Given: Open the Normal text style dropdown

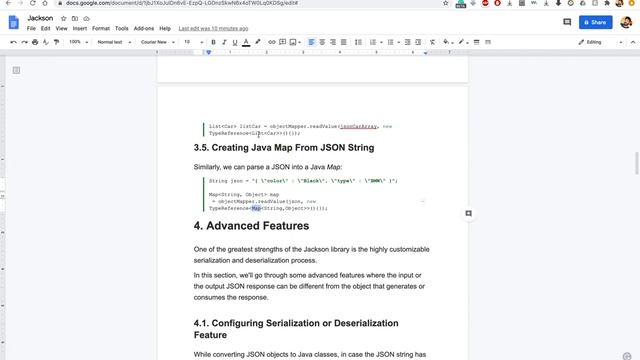Looking at the screenshot, I should 114,42.
